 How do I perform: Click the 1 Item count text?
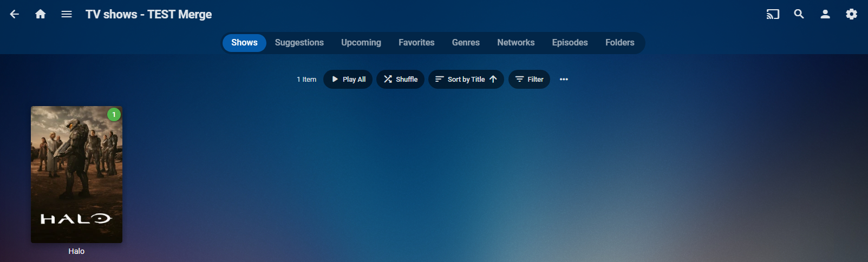(x=306, y=79)
